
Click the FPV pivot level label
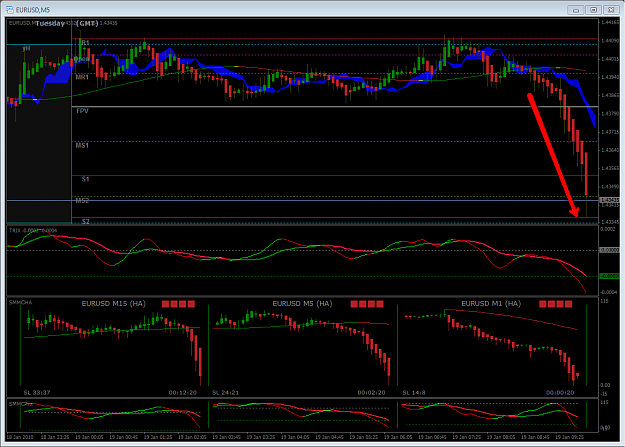82,111
